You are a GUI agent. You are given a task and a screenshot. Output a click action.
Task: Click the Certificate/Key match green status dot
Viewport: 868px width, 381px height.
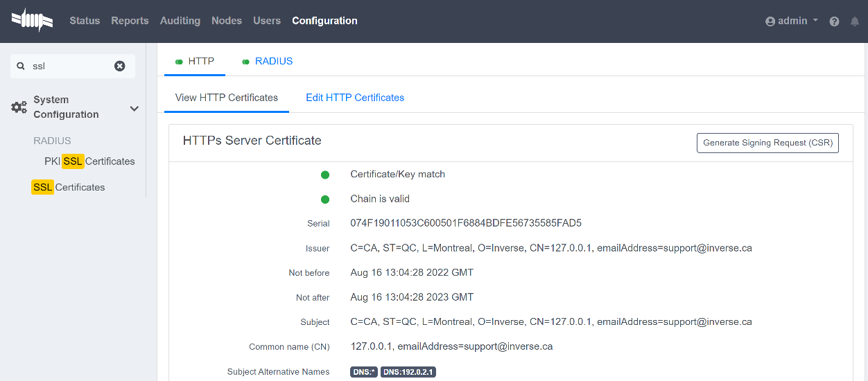click(x=325, y=175)
